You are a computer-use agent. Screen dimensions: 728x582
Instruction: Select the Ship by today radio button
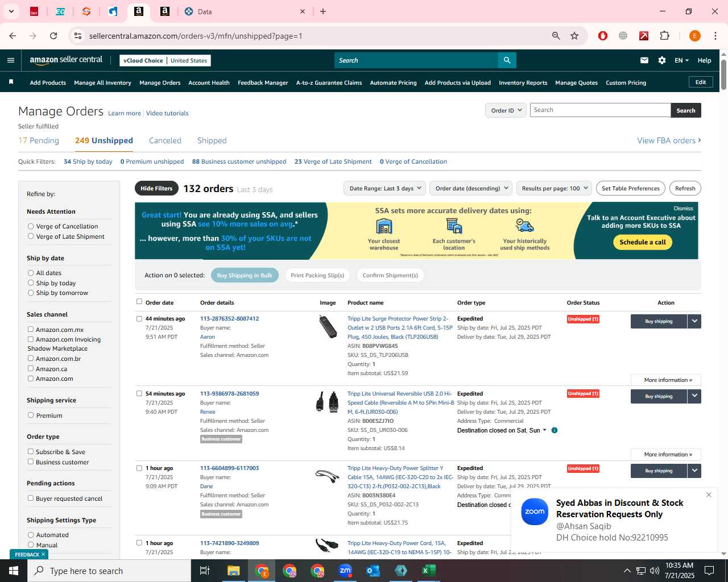31,283
